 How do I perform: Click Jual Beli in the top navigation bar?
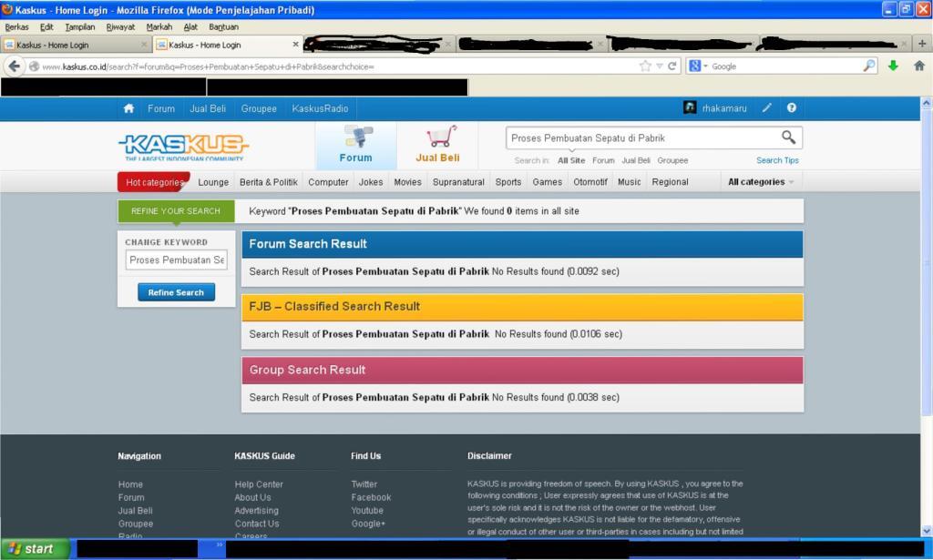point(208,108)
